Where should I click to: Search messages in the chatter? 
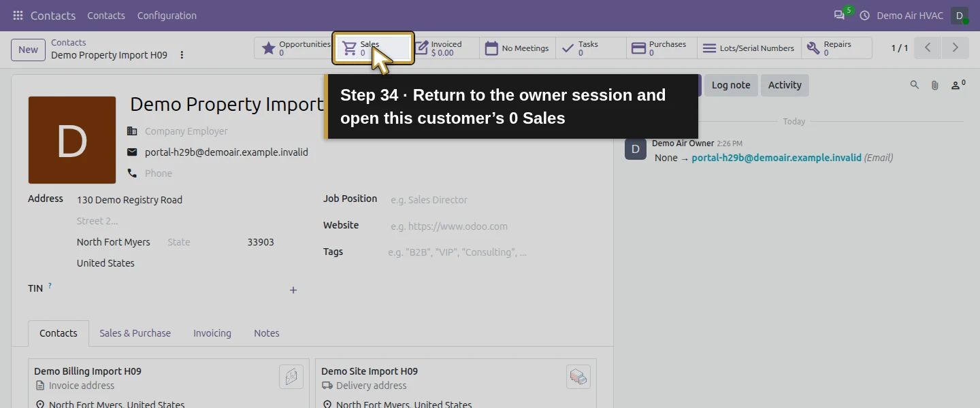[x=915, y=85]
